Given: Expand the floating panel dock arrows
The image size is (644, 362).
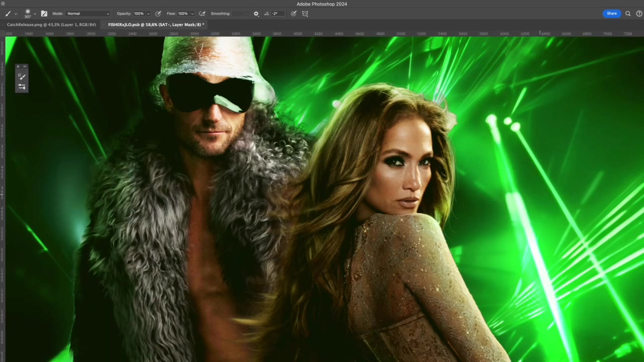Looking at the screenshot, I should click(x=25, y=66).
